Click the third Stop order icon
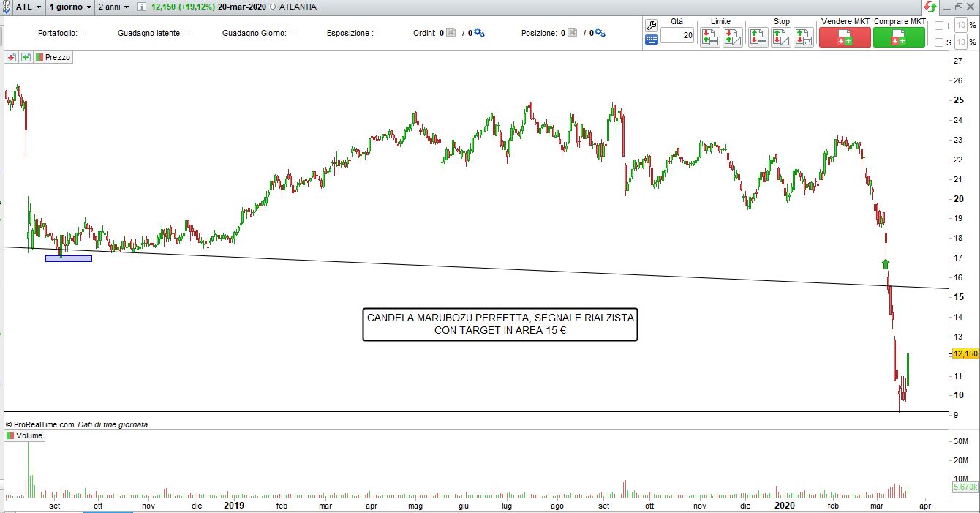This screenshot has height=513, width=980. (x=804, y=37)
